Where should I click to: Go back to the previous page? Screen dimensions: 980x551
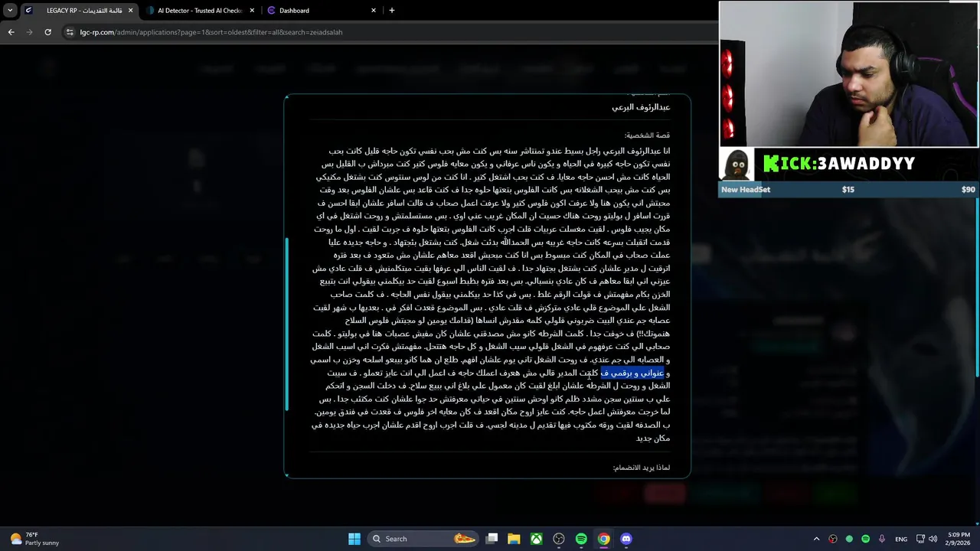11,32
